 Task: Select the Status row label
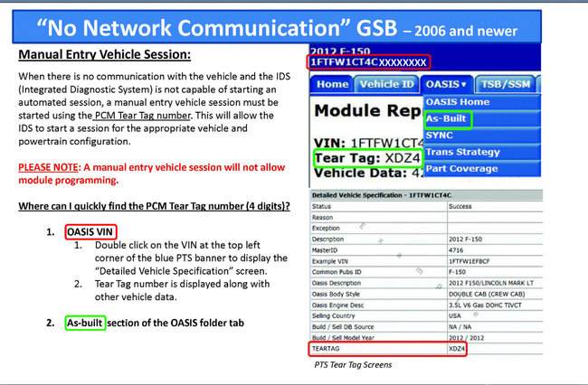pyautogui.click(x=321, y=206)
